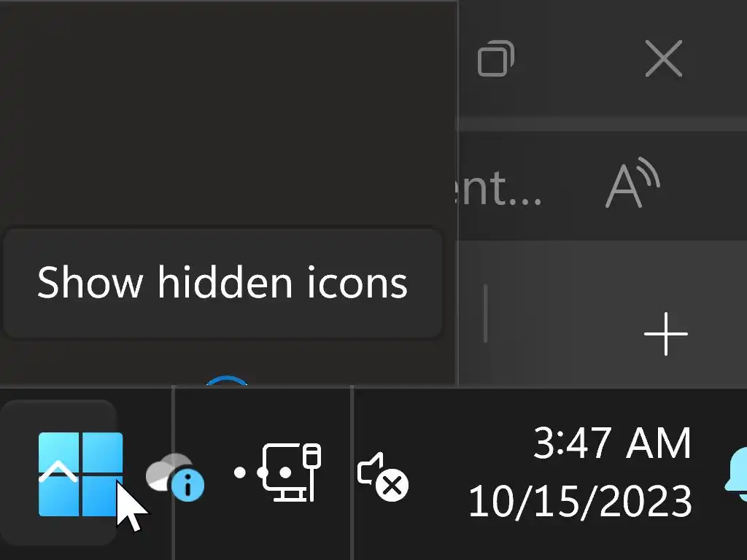Click the "Show hidden icons" tooltip label
Image resolution: width=747 pixels, height=560 pixels.
pos(222,282)
